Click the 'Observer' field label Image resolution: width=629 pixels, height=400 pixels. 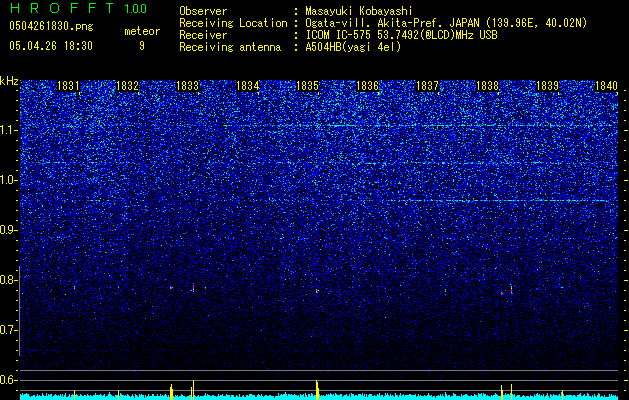pyautogui.click(x=203, y=11)
